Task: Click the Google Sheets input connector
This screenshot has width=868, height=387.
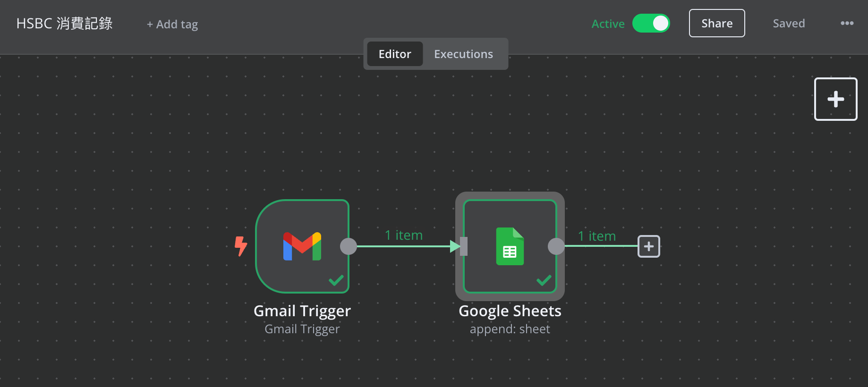Action: 464,246
